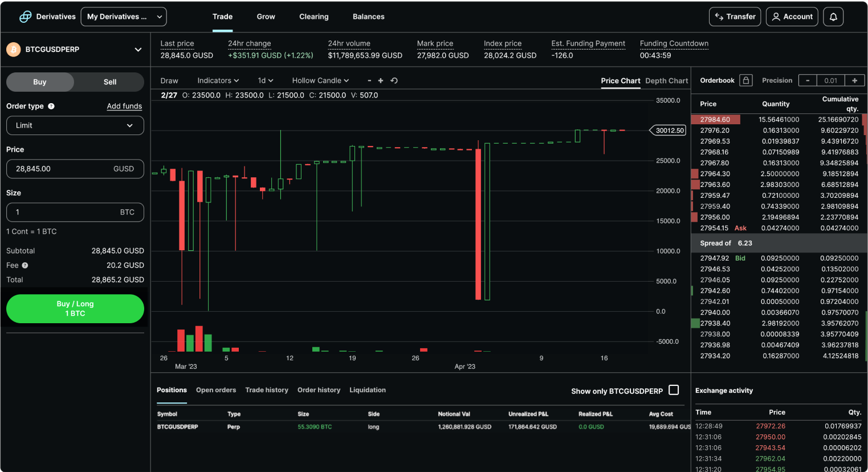This screenshot has height=472, width=868.
Task: Click the Cumulative qty. column header
Action: pos(840,104)
